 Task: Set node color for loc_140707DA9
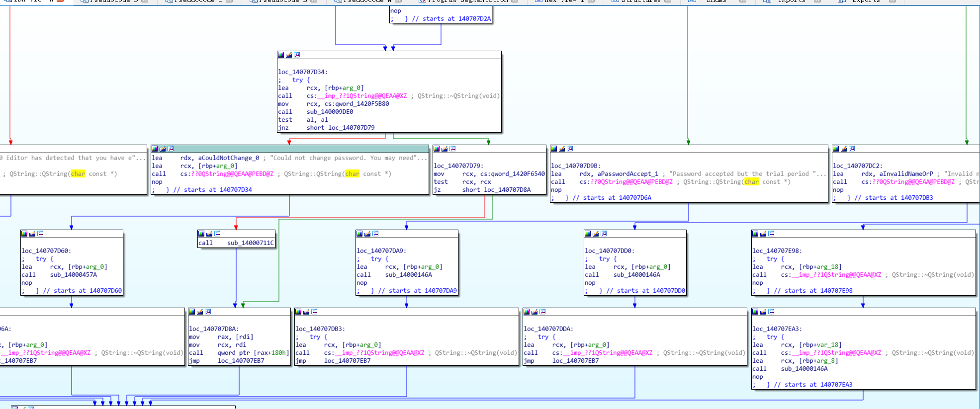coord(359,234)
